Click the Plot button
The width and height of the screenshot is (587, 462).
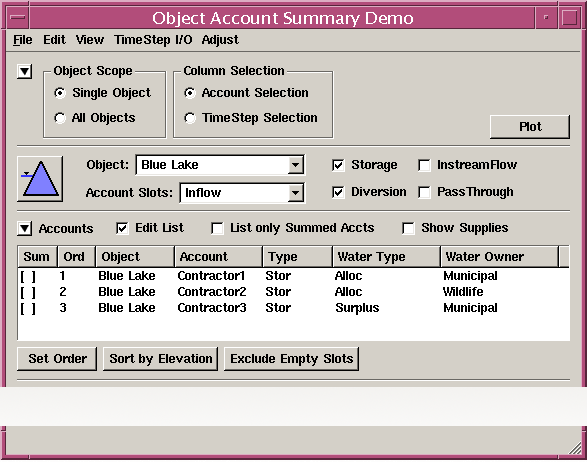[530, 127]
